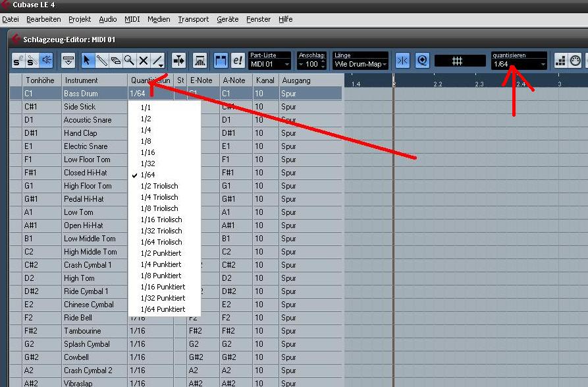This screenshot has width=588, height=387.
Task: Open the Transport menu
Action: 194,19
